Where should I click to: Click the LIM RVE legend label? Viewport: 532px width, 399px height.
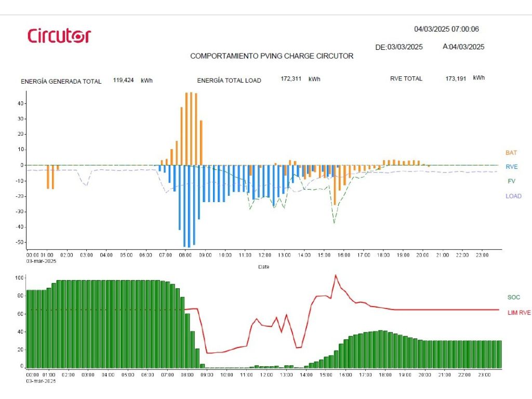(x=519, y=312)
